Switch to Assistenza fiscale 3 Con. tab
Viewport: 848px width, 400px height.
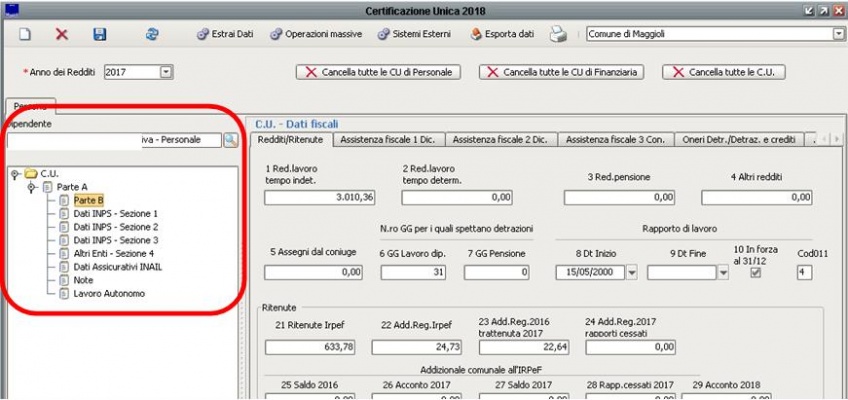tap(617, 139)
